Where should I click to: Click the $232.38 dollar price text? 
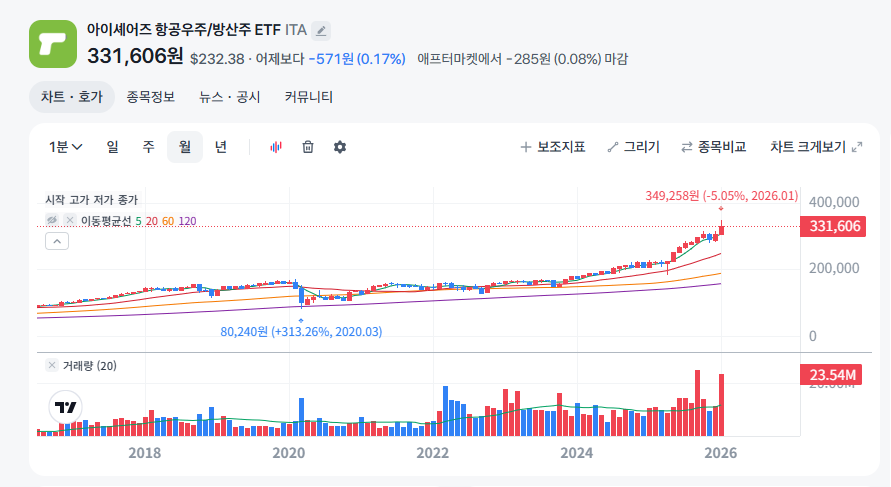217,59
